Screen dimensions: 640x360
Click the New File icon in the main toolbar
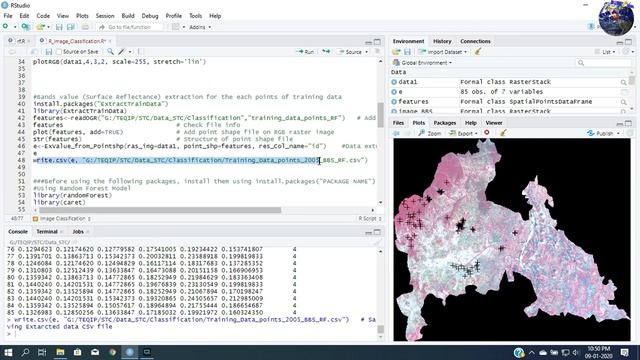6,27
